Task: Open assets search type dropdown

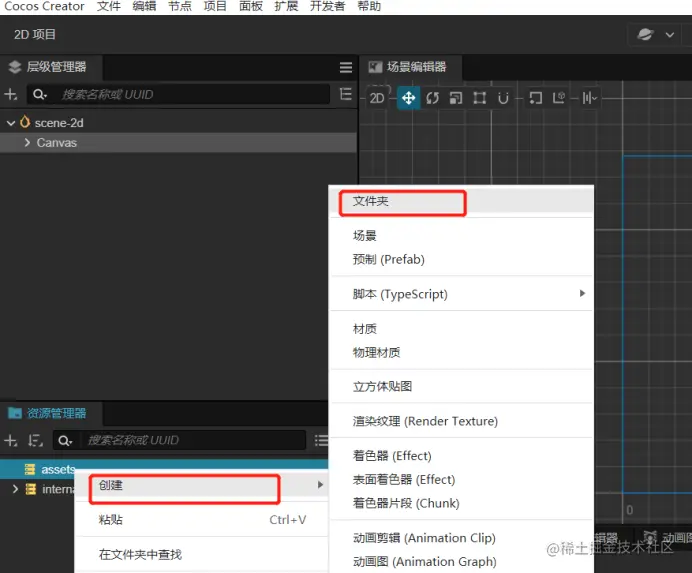Action: coord(65,440)
